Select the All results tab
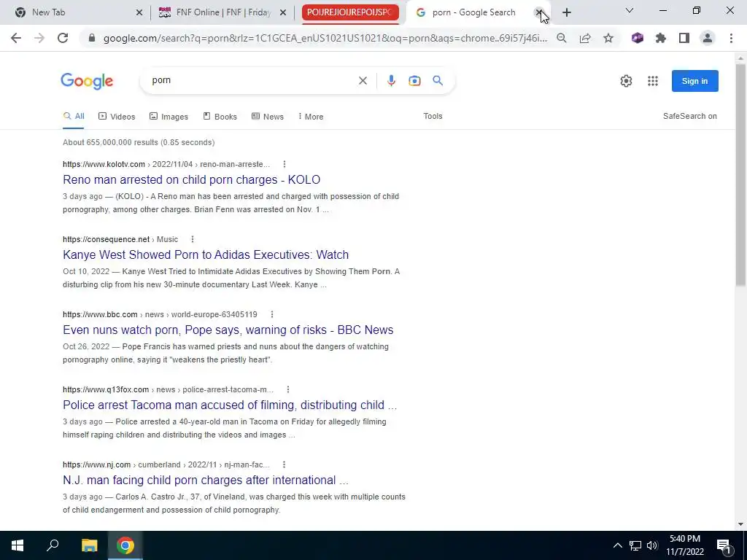The image size is (747, 560). point(74,116)
